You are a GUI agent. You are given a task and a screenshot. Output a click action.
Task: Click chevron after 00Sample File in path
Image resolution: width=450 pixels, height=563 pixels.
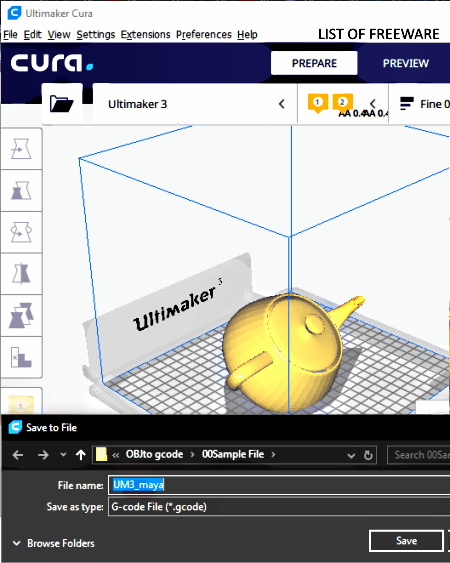(273, 455)
